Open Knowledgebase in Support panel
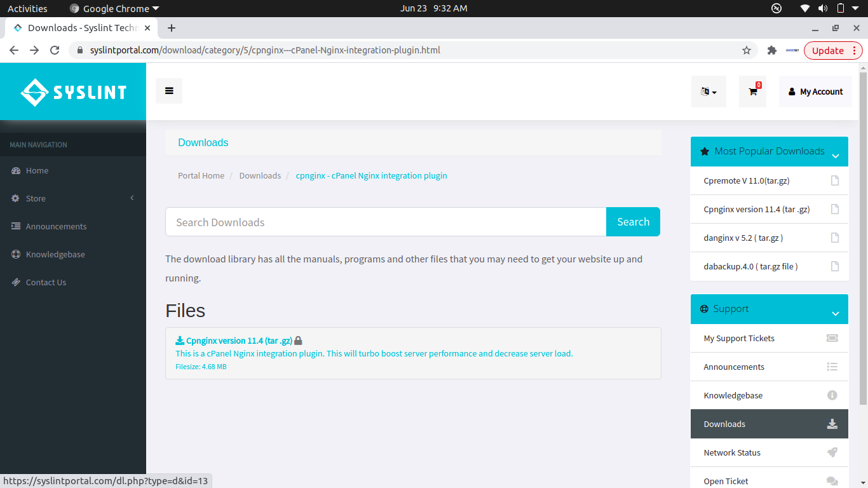Viewport: 868px width, 488px height. [733, 395]
